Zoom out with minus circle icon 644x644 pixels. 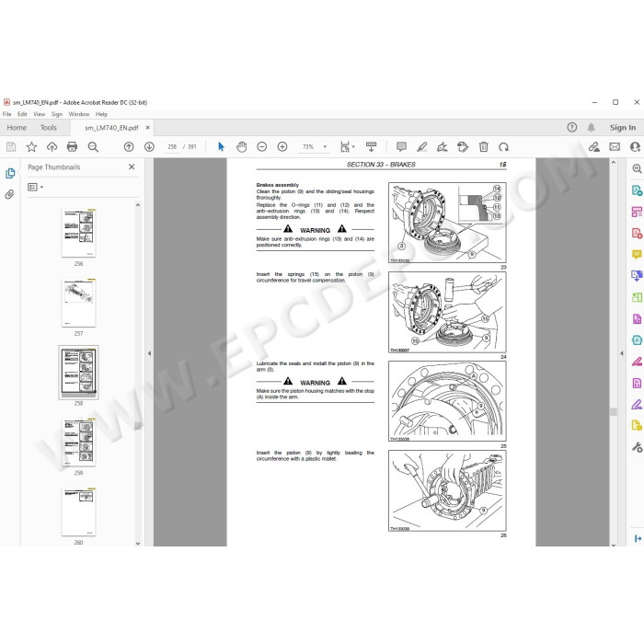[x=261, y=146]
